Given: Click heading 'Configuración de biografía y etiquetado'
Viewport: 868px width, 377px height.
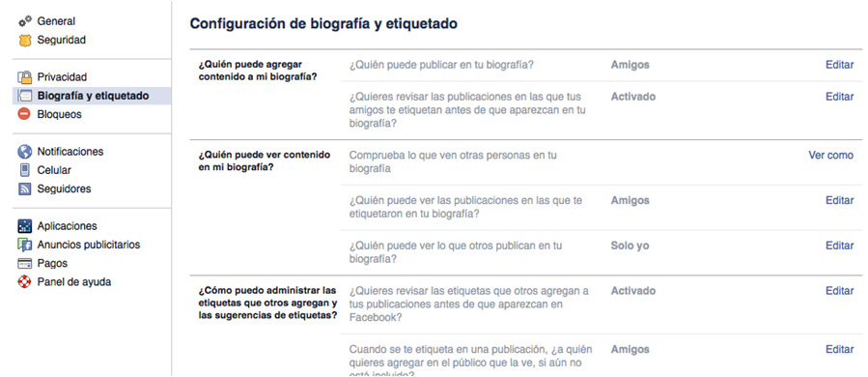Looking at the screenshot, I should 323,24.
